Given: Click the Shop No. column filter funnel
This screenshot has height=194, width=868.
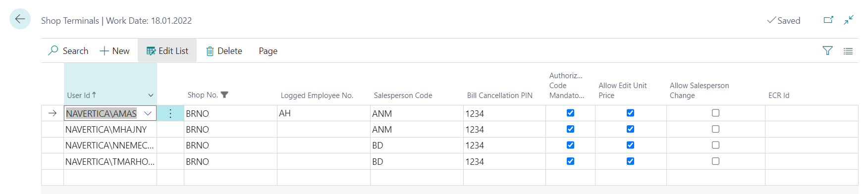Looking at the screenshot, I should coord(224,95).
